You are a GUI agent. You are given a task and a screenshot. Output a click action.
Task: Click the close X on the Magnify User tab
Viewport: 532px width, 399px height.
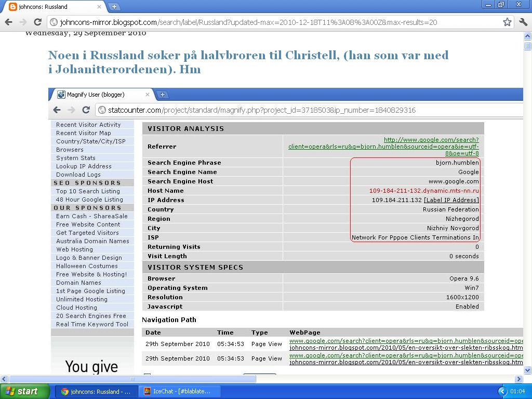click(147, 95)
